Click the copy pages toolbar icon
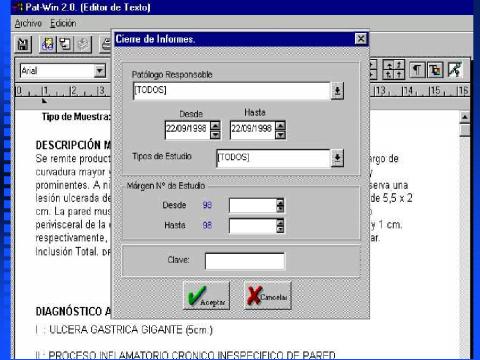Viewport: 480px width, 360px height. [65, 44]
